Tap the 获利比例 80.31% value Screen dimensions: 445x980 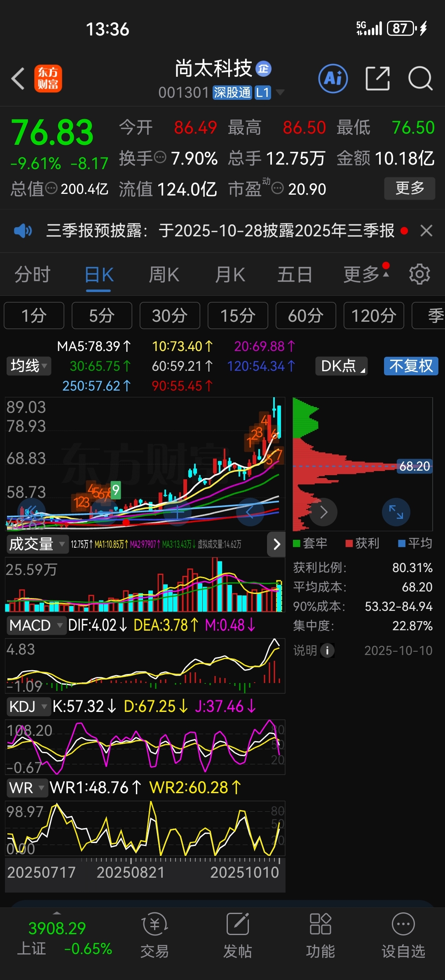(x=412, y=568)
